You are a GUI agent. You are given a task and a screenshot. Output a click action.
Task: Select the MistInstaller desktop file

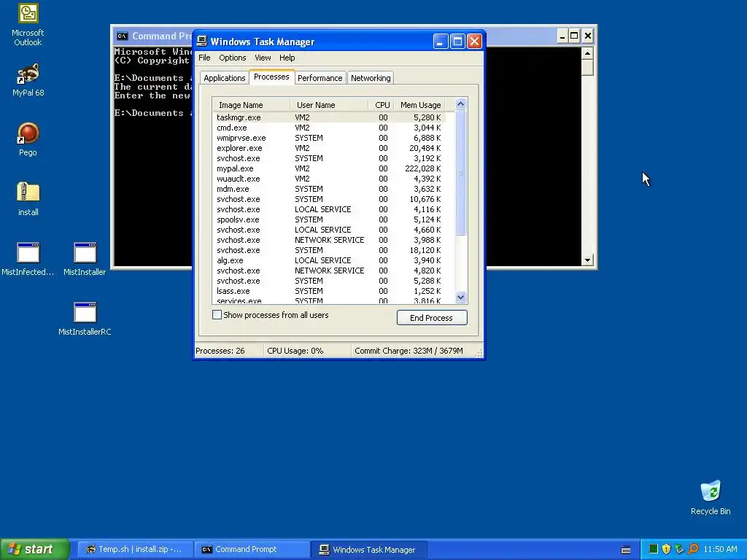pyautogui.click(x=85, y=259)
